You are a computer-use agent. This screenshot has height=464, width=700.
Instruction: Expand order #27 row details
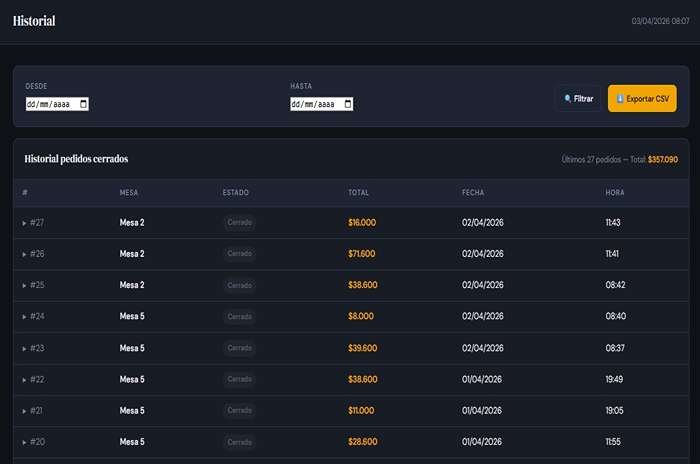(25, 223)
